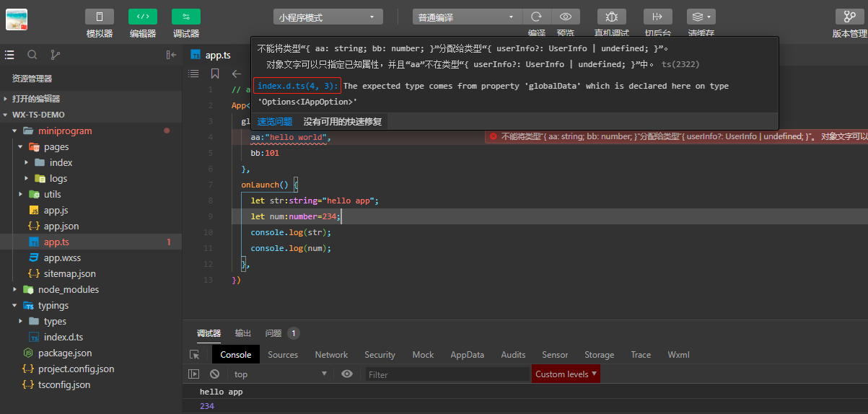This screenshot has height=414, width=868.
Task: Toggle the Editor (编辑器) panel button
Action: (x=143, y=17)
